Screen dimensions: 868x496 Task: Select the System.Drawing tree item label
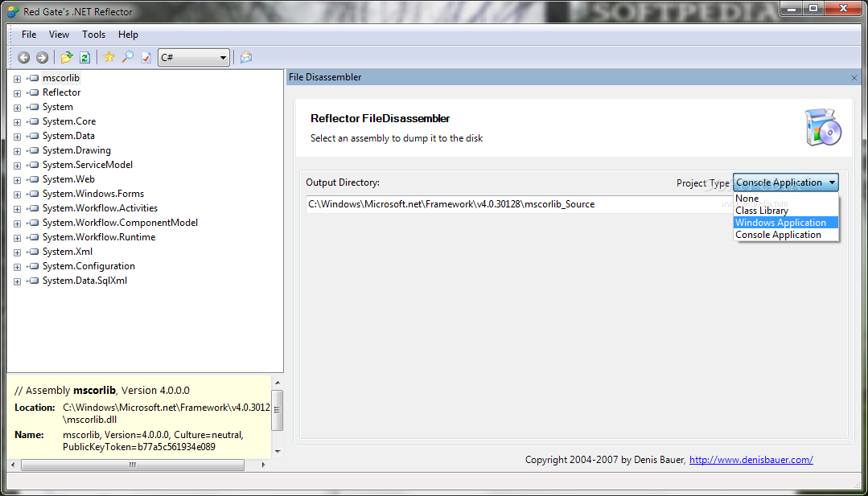76,150
